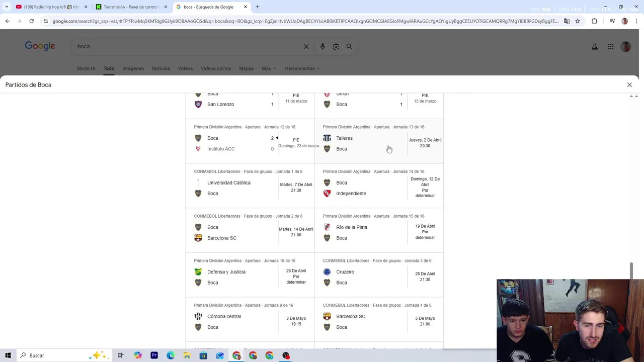Translate this page icon in address bar
The height and width of the screenshot is (362, 644).
[567, 21]
